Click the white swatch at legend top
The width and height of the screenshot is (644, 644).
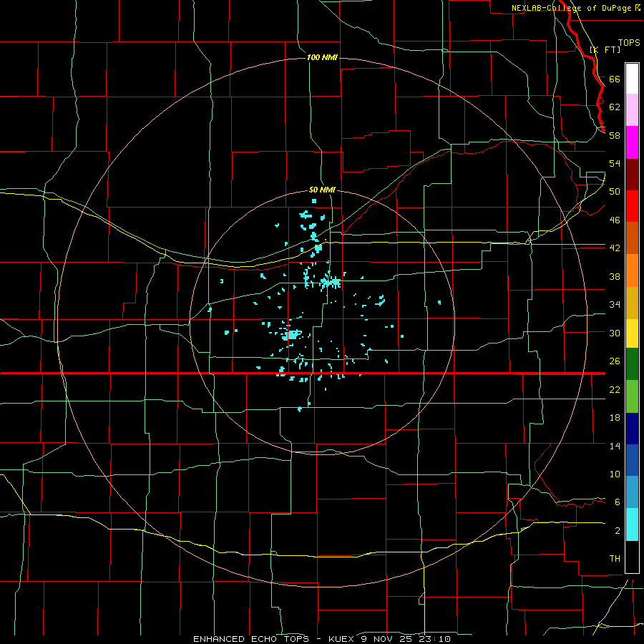pyautogui.click(x=632, y=79)
